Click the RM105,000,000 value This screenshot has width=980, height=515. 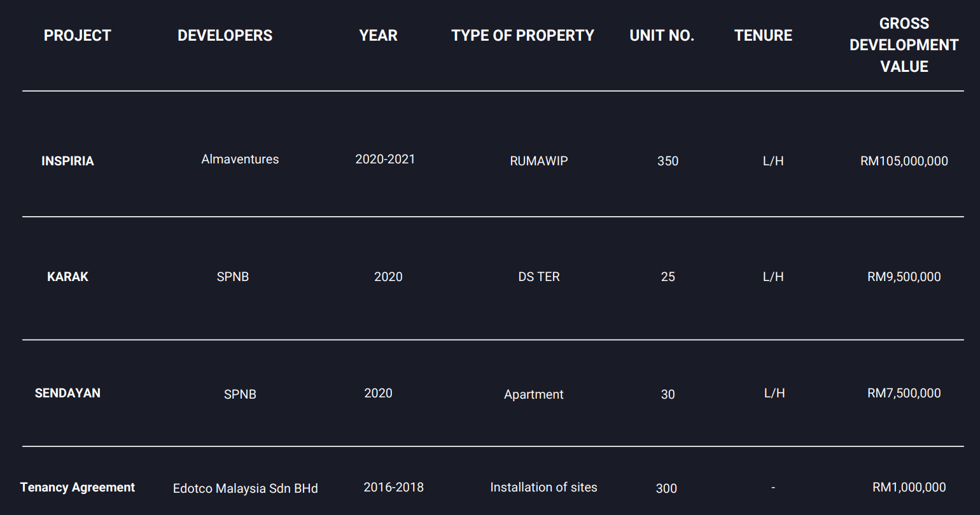(x=904, y=161)
